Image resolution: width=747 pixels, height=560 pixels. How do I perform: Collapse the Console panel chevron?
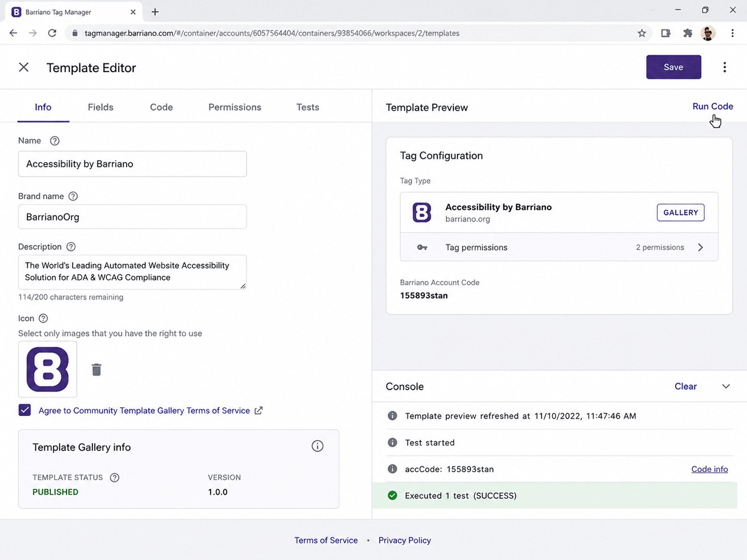click(x=726, y=386)
